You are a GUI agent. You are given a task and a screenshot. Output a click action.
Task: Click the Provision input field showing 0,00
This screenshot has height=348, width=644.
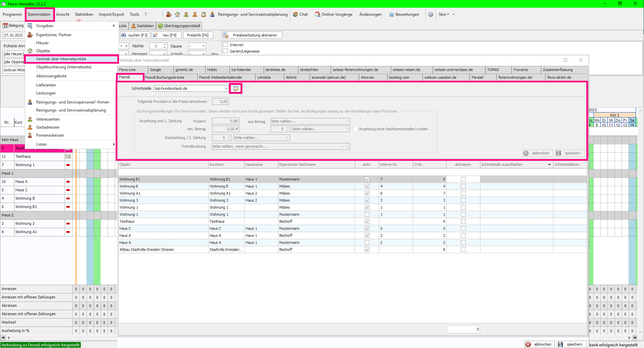[x=220, y=101]
